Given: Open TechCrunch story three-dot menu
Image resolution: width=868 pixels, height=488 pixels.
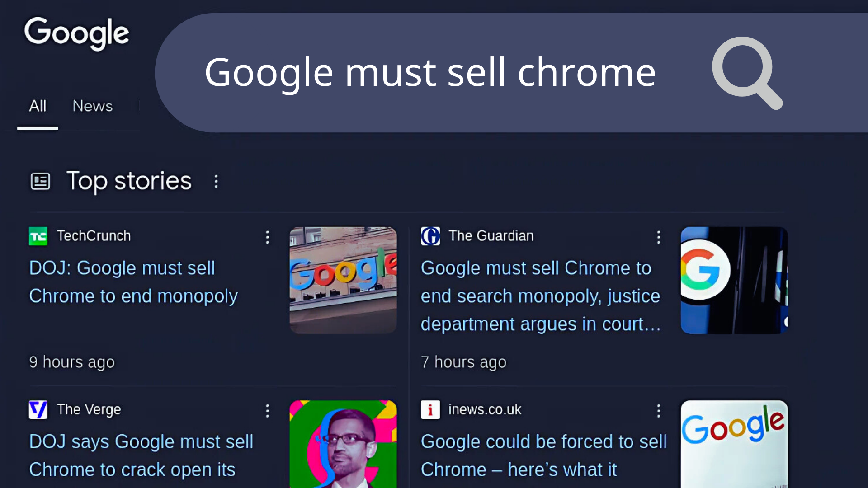Looking at the screenshot, I should [x=268, y=237].
